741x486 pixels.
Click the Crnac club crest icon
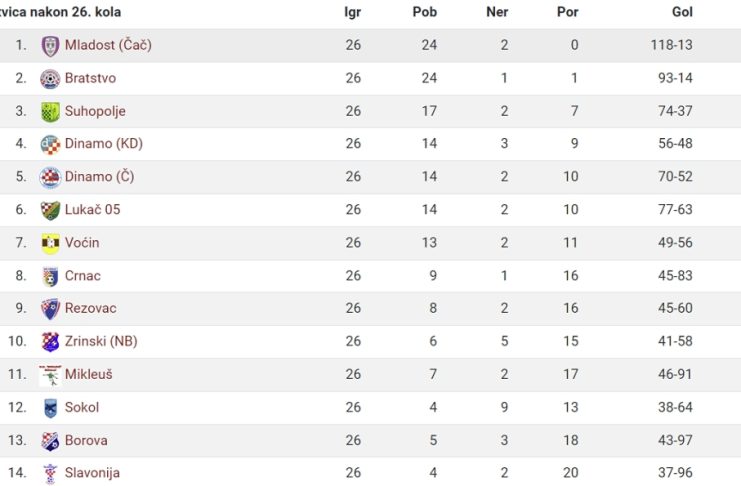click(50, 277)
